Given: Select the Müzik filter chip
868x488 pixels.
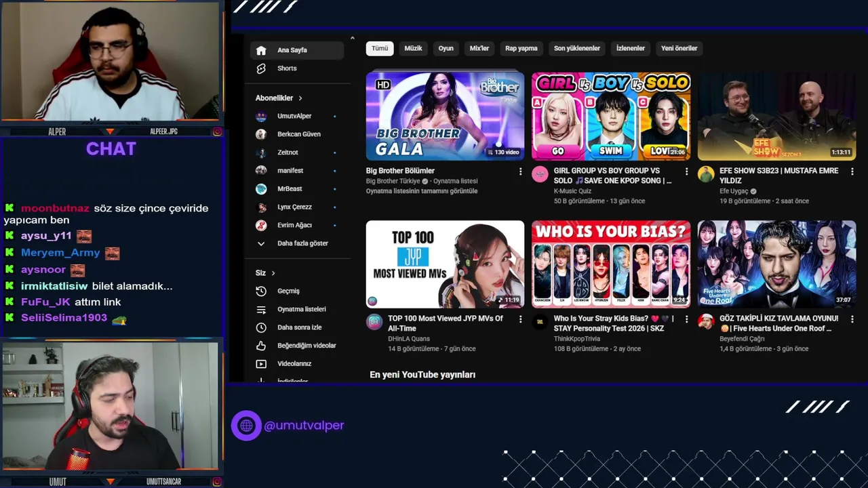Looking at the screenshot, I should tap(413, 48).
